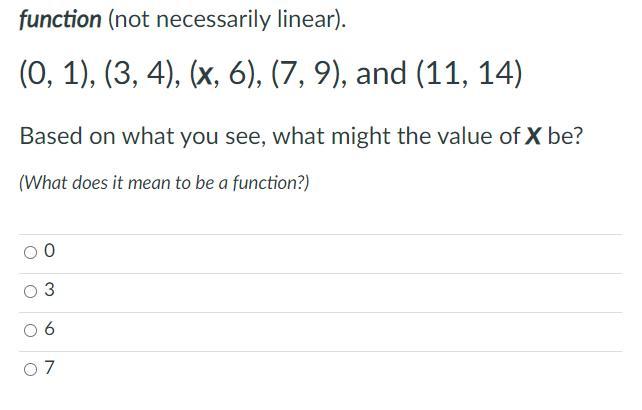This screenshot has height=410, width=642.
Task: Select the radio button for answer 3
Action: [x=29, y=291]
